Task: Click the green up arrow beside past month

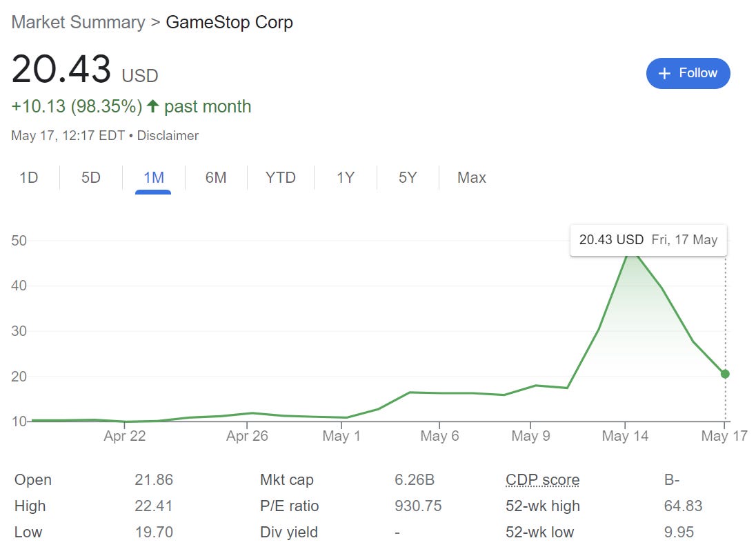Action: (x=153, y=107)
